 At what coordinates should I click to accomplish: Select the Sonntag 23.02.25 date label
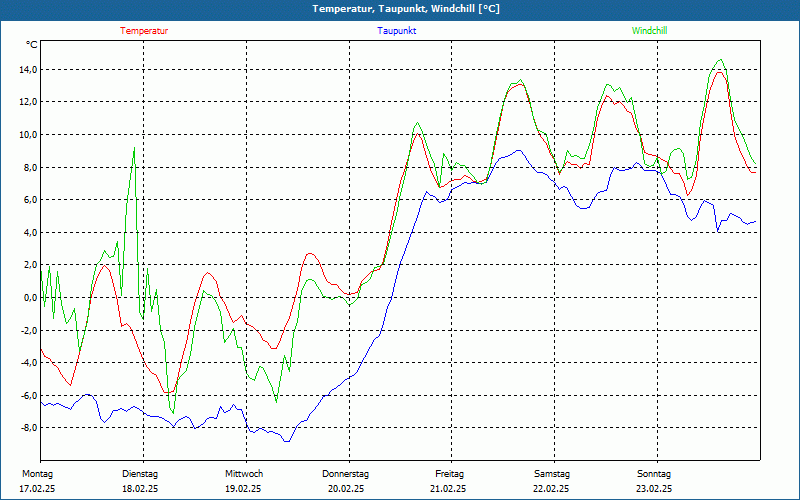654,481
